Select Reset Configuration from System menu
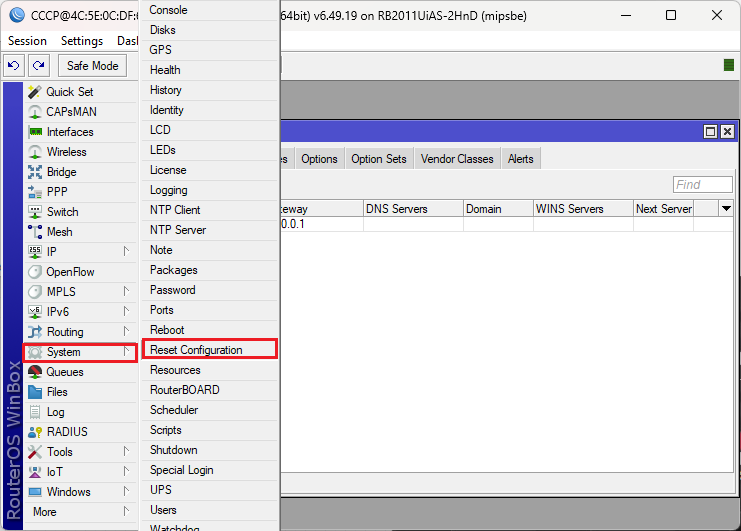The width and height of the screenshot is (741, 531). (209, 350)
